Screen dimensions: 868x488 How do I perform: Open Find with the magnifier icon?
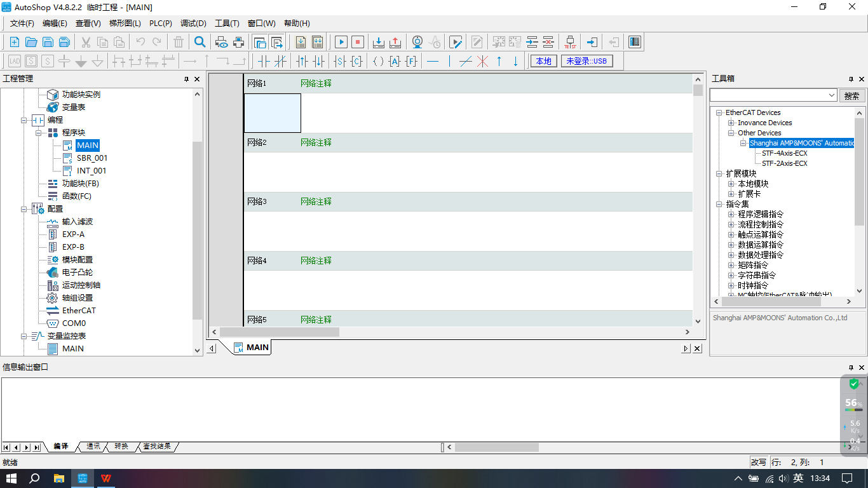click(200, 42)
